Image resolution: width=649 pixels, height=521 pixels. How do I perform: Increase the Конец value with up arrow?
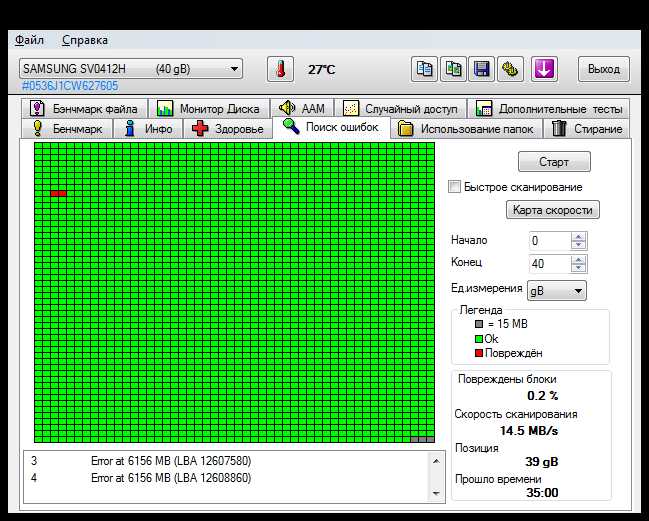point(579,260)
